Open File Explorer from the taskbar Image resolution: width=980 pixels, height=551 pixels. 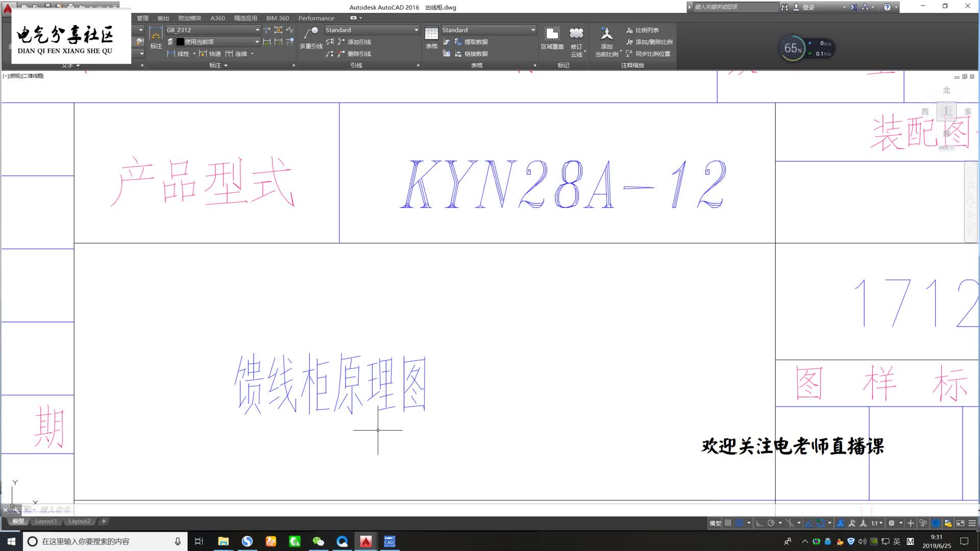coord(223,541)
